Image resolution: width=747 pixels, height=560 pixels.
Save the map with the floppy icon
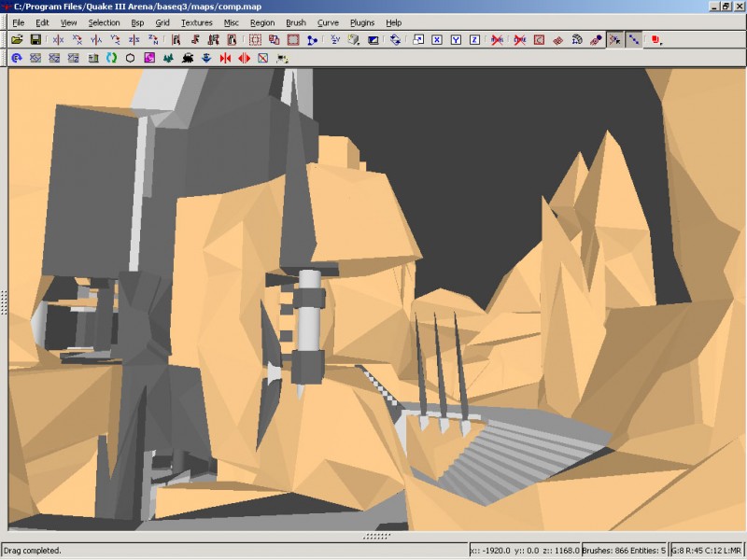(35, 39)
